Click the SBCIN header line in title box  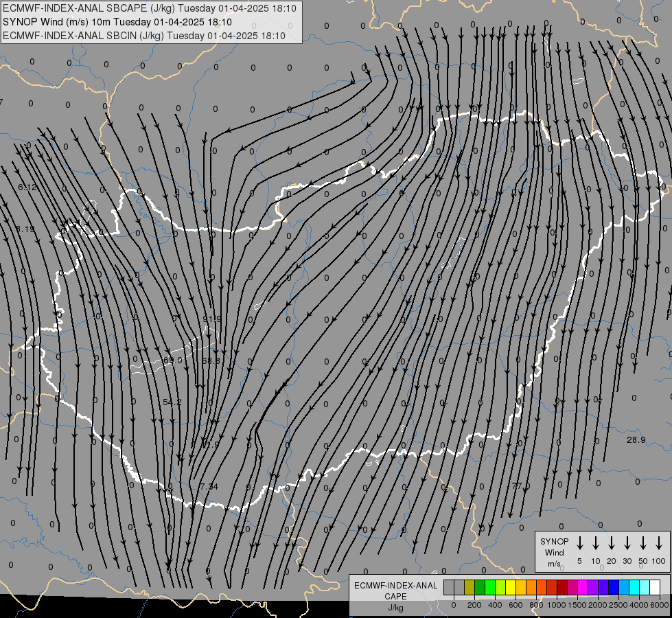click(144, 36)
